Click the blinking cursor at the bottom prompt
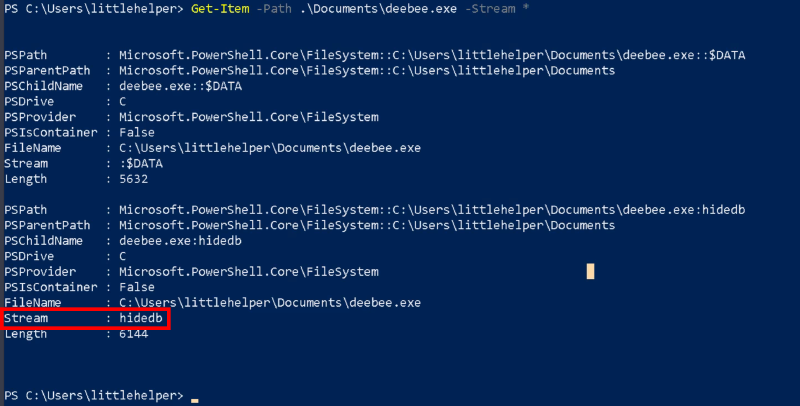Viewport: 800px width, 406px height. click(x=195, y=400)
